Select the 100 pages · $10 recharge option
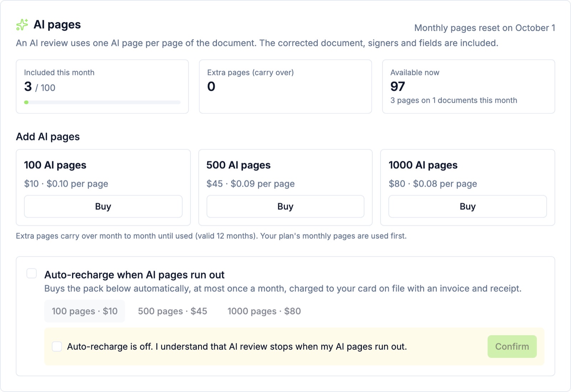The width and height of the screenshot is (571, 392). [x=85, y=311]
